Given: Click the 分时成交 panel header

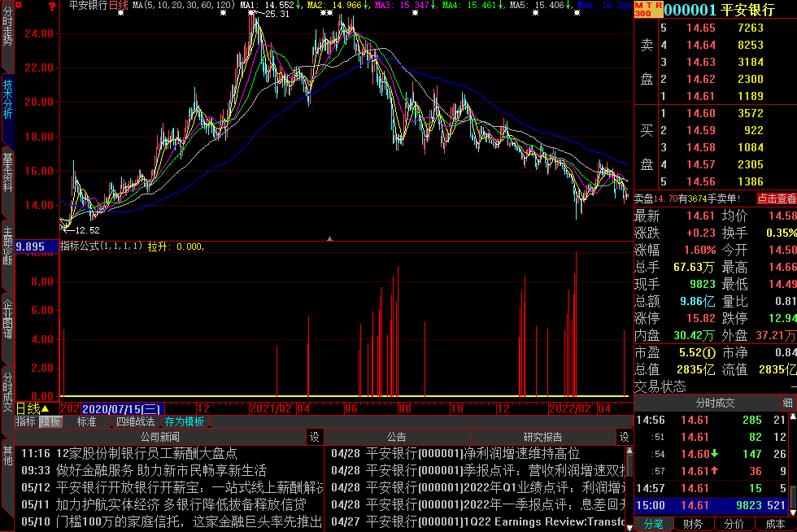Looking at the screenshot, I should 715,403.
